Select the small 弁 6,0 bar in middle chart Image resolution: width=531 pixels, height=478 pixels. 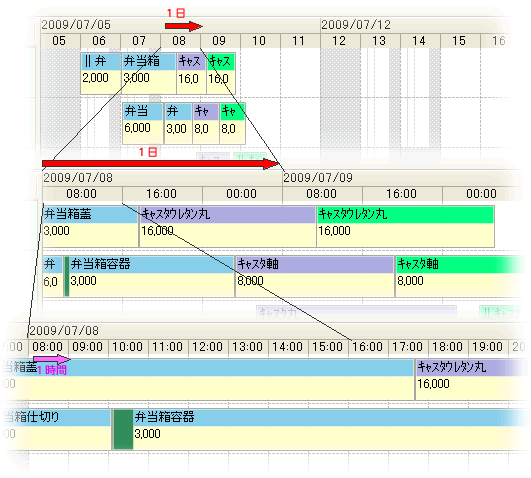[x=52, y=276]
